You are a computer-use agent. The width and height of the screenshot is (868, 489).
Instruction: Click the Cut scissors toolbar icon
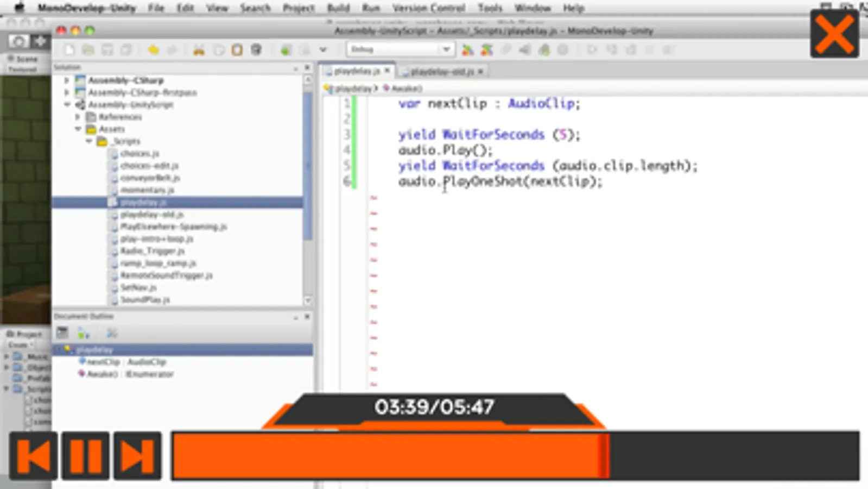click(x=199, y=50)
